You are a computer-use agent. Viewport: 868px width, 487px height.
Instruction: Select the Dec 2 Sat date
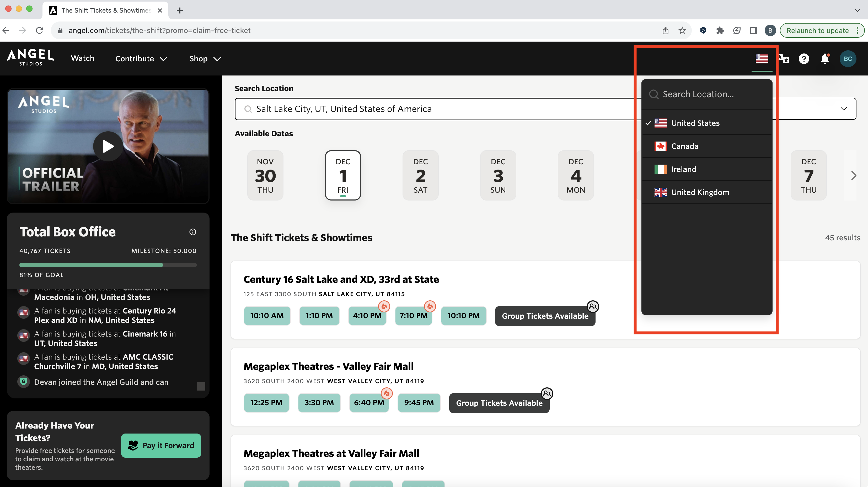tap(420, 175)
